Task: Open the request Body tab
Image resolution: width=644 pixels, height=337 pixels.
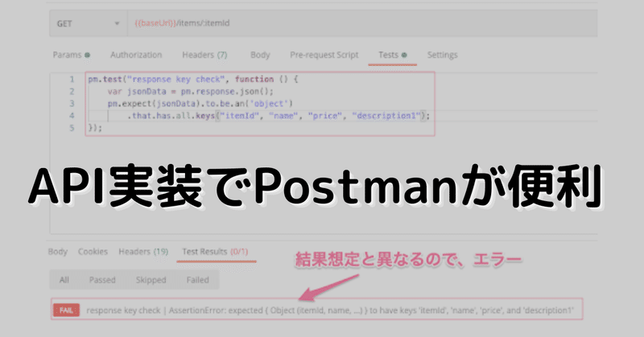Action: 260,55
